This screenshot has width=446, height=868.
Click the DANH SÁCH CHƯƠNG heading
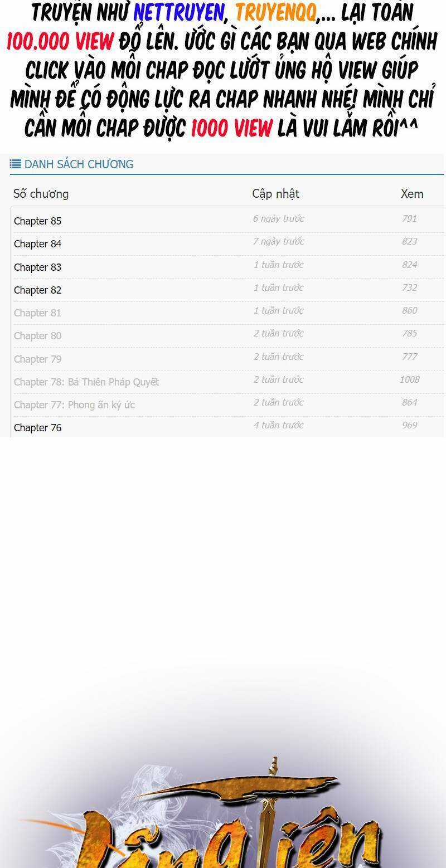click(79, 164)
